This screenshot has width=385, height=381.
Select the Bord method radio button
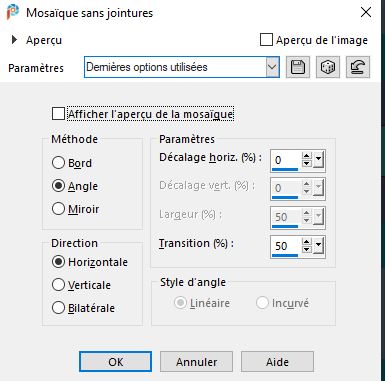click(58, 163)
